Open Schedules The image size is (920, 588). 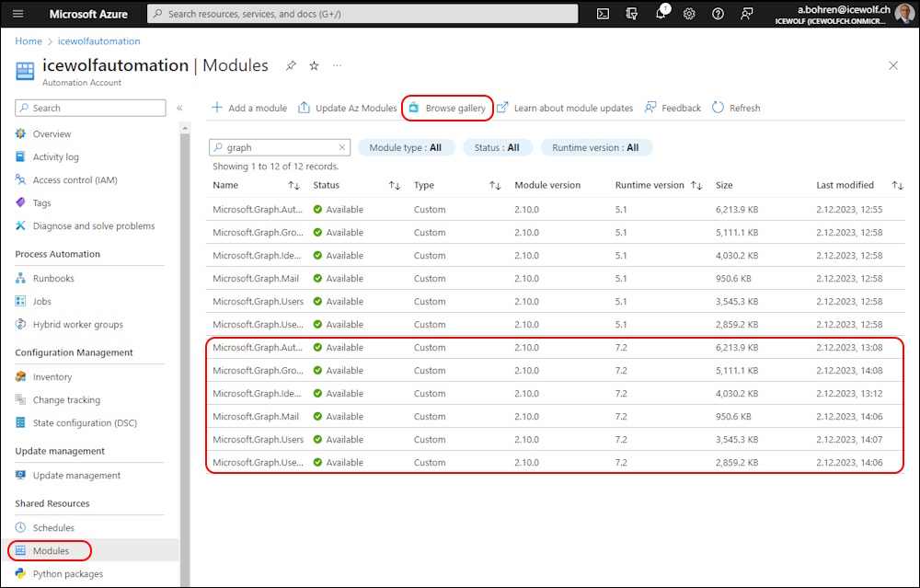(53, 527)
